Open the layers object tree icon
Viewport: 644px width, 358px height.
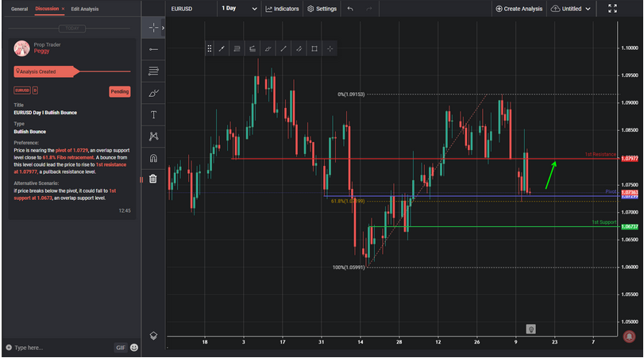tap(153, 336)
